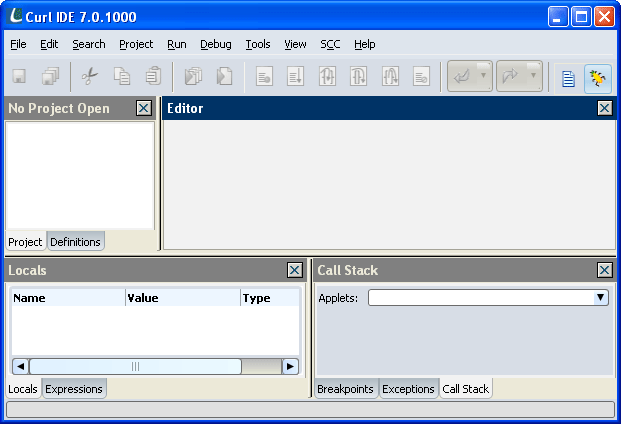
Task: Click the Save All toolbar icon
Action: click(x=50, y=77)
